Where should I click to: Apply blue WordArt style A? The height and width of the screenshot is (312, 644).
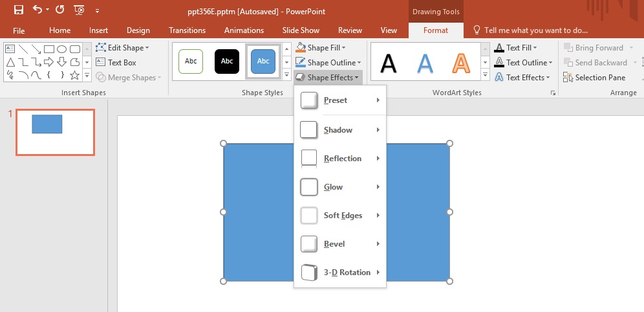coord(425,63)
